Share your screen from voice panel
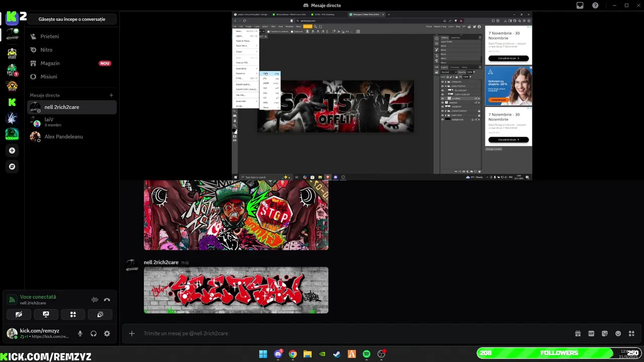Screen dimensions: 644x362 point(46,314)
